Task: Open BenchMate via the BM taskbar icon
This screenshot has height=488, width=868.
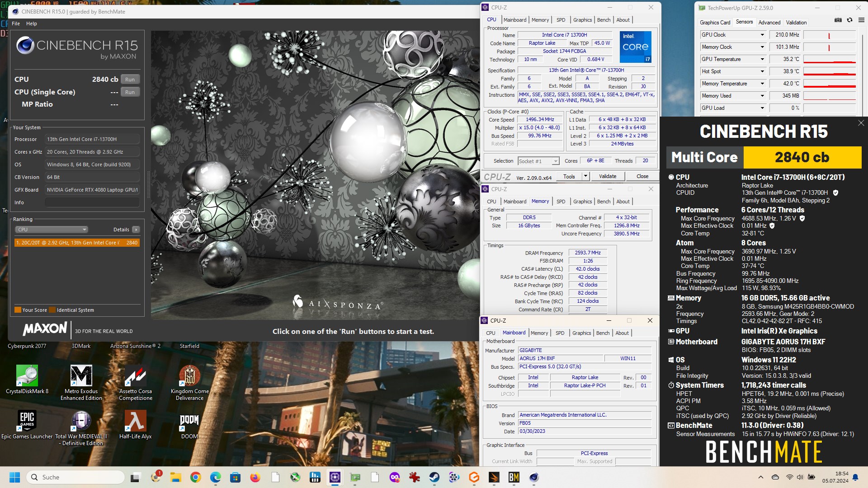Action: (x=514, y=477)
